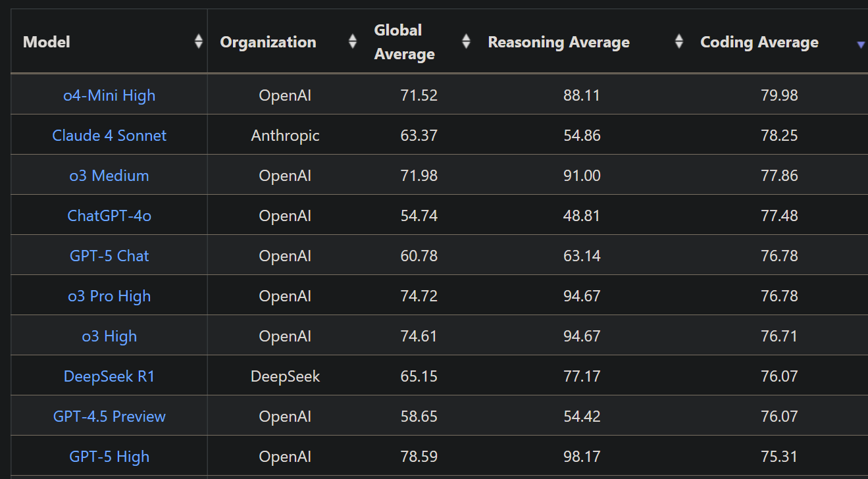Open the Claude 4 Sonnet link
Screen dimensions: 868x479
tap(109, 136)
